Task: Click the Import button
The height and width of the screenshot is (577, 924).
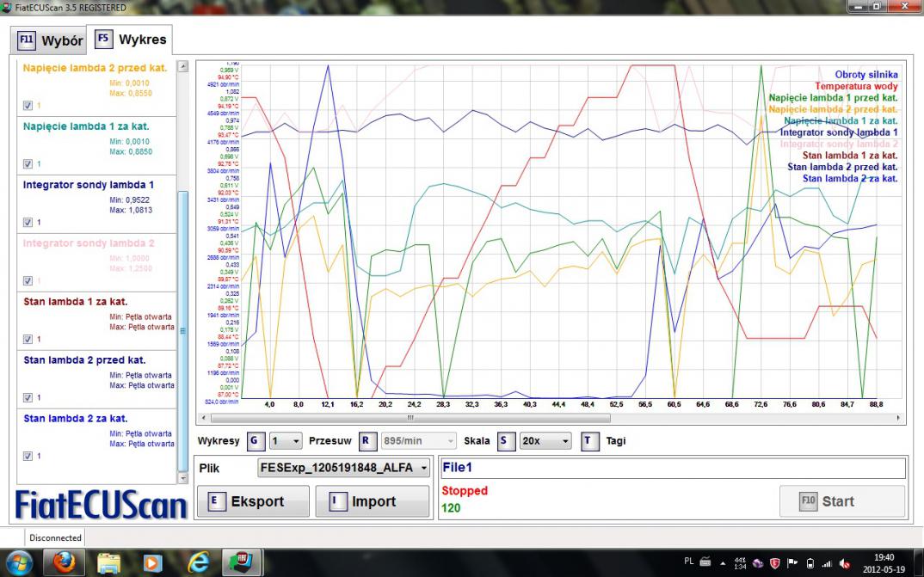Action: [372, 501]
